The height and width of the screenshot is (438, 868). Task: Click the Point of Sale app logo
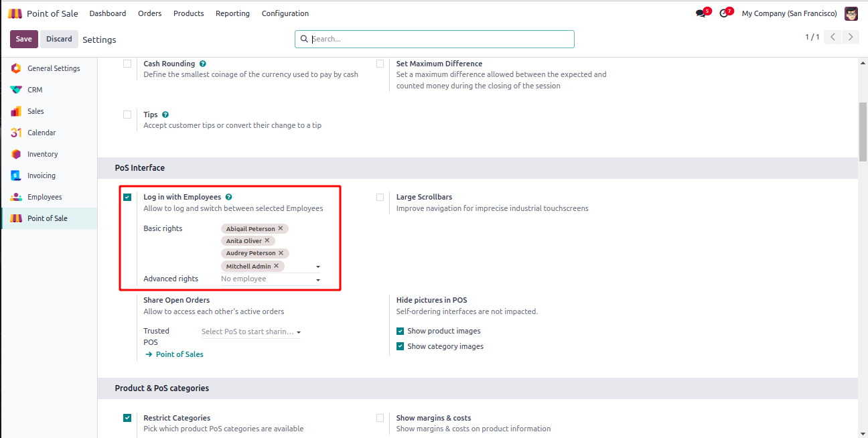15,13
